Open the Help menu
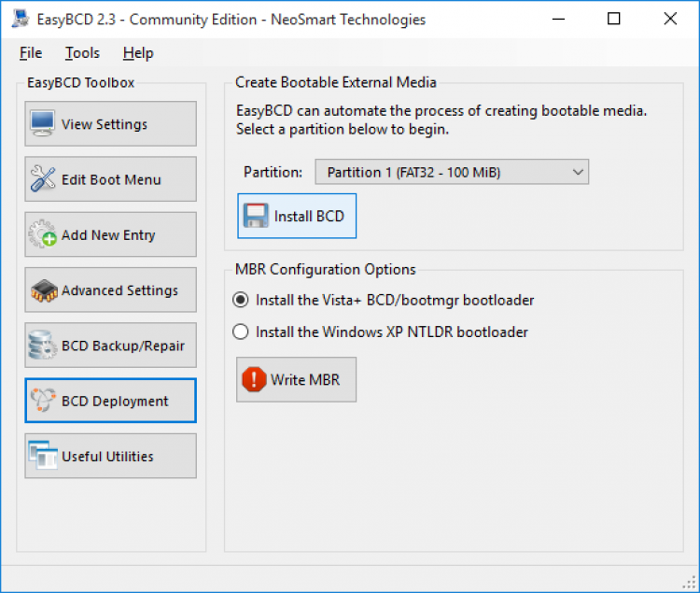 click(138, 53)
